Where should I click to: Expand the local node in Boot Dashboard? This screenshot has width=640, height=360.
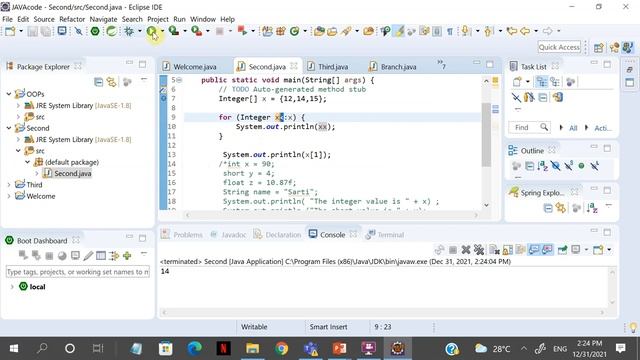(12, 287)
